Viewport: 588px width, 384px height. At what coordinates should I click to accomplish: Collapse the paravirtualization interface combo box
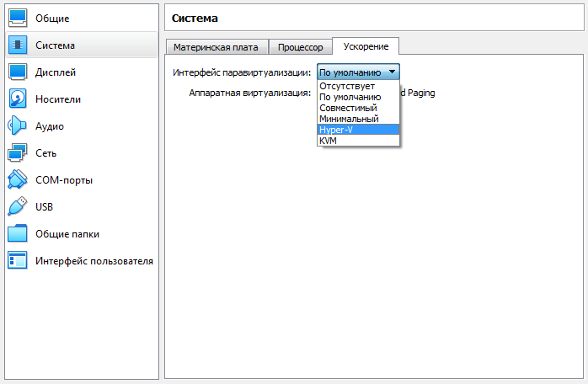359,72
